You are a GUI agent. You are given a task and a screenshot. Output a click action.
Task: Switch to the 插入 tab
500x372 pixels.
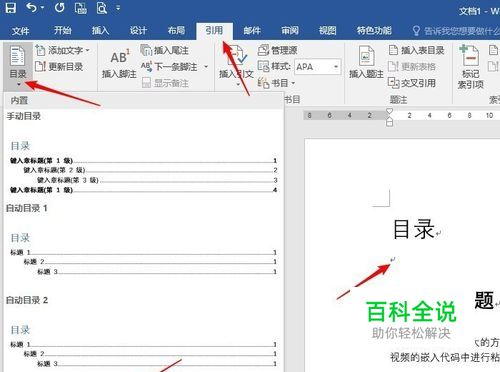(101, 31)
